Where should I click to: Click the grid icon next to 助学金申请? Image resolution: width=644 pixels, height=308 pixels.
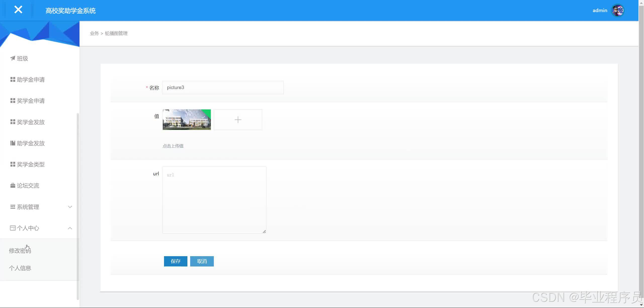point(13,80)
